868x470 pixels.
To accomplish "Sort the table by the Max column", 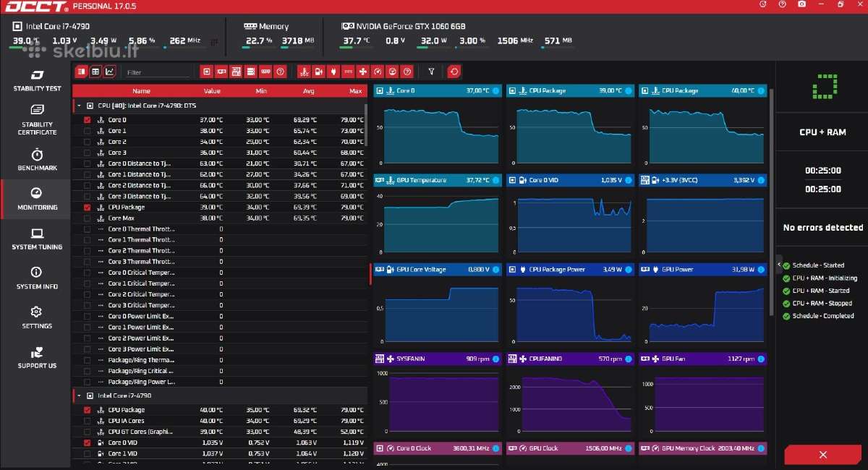I will [355, 91].
